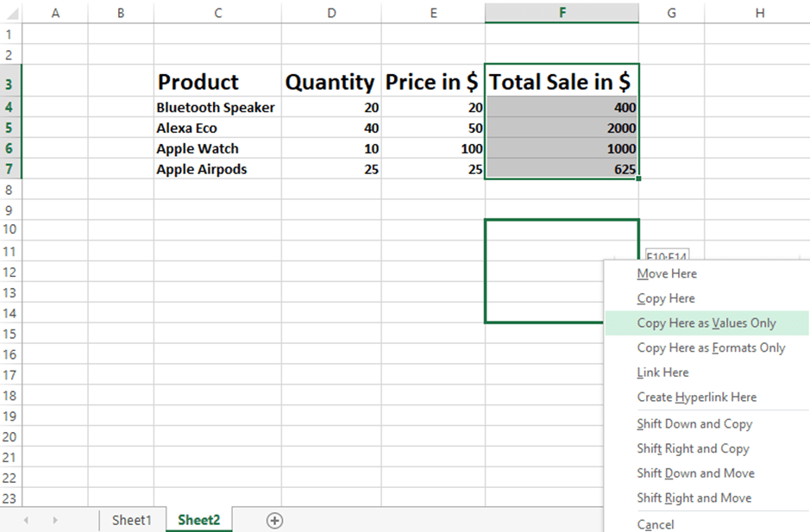Select column F header
This screenshot has width=810, height=532.
click(562, 13)
